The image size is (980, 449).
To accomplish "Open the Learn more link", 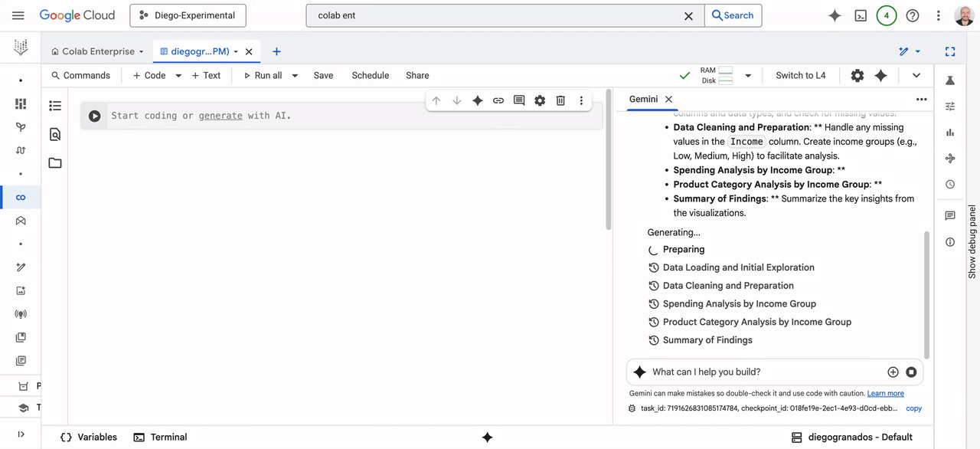I will [886, 393].
